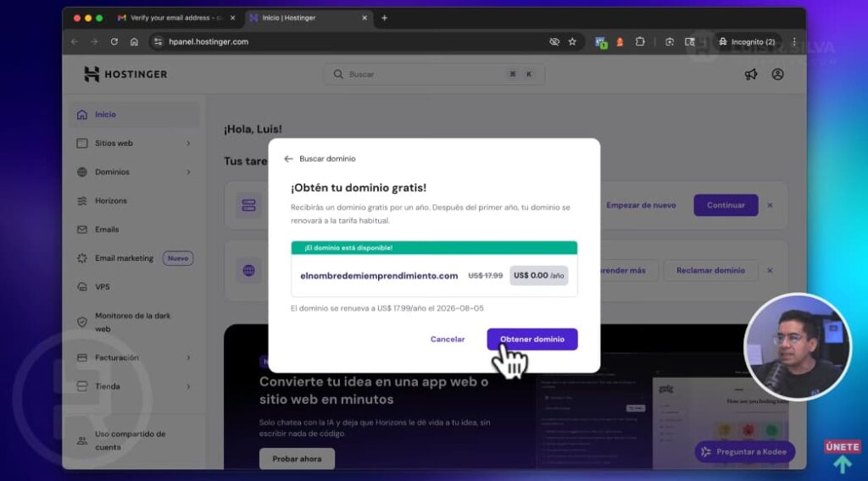Viewport: 868px width, 481px height.
Task: Expand the Sitios web chevron
Action: coord(188,143)
